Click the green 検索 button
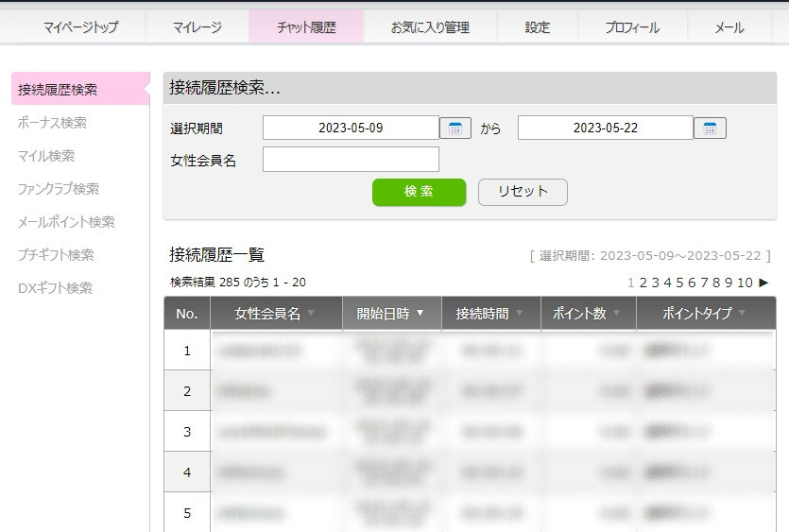The height and width of the screenshot is (532, 789). click(419, 192)
